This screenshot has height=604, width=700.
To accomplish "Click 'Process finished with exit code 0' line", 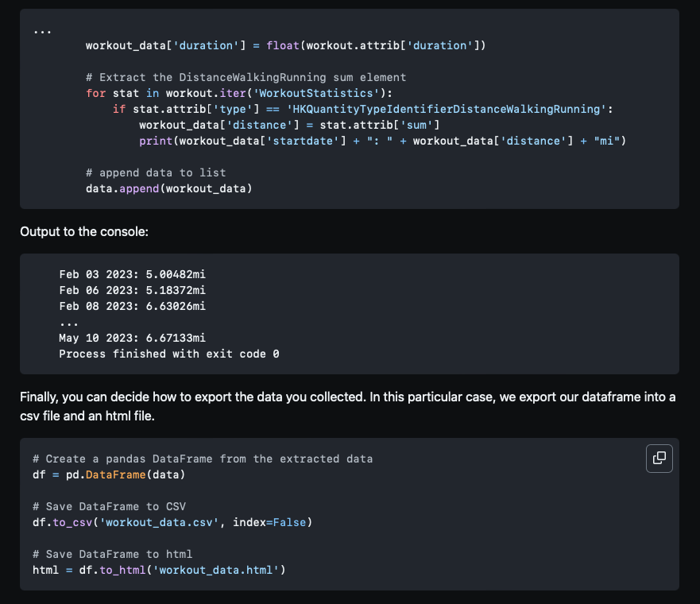I will tap(169, 354).
